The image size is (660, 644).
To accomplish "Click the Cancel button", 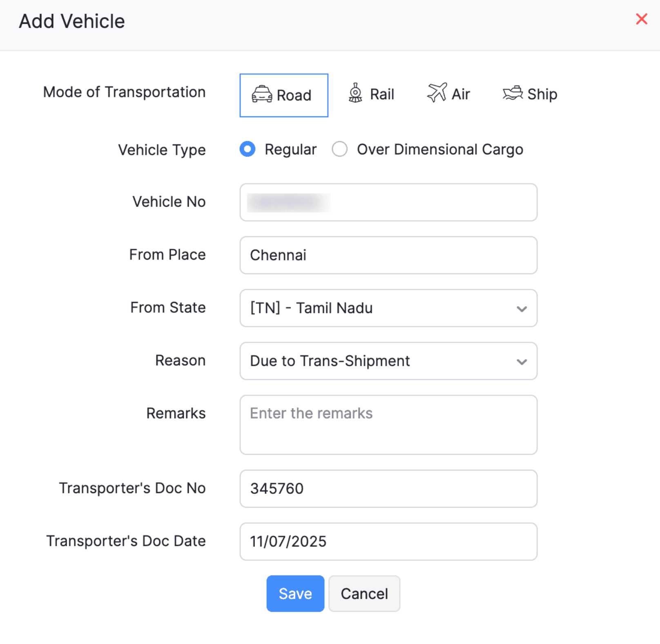I will [364, 593].
